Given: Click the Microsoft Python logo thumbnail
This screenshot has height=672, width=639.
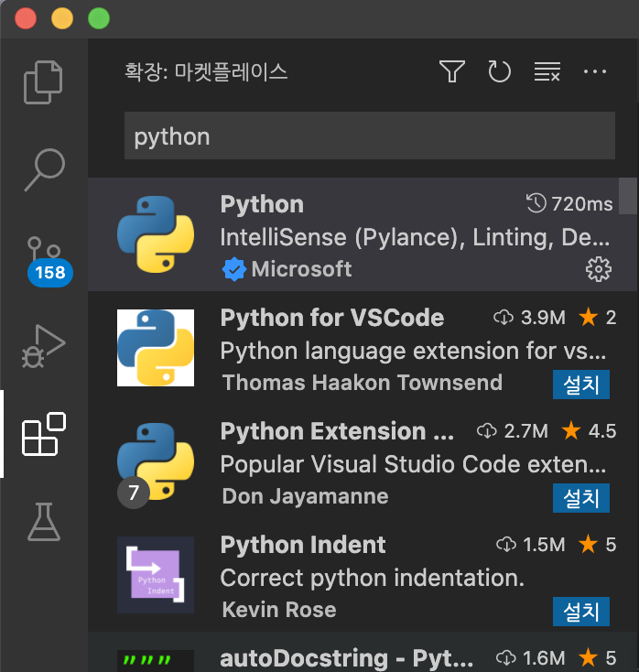Looking at the screenshot, I should coord(156,234).
